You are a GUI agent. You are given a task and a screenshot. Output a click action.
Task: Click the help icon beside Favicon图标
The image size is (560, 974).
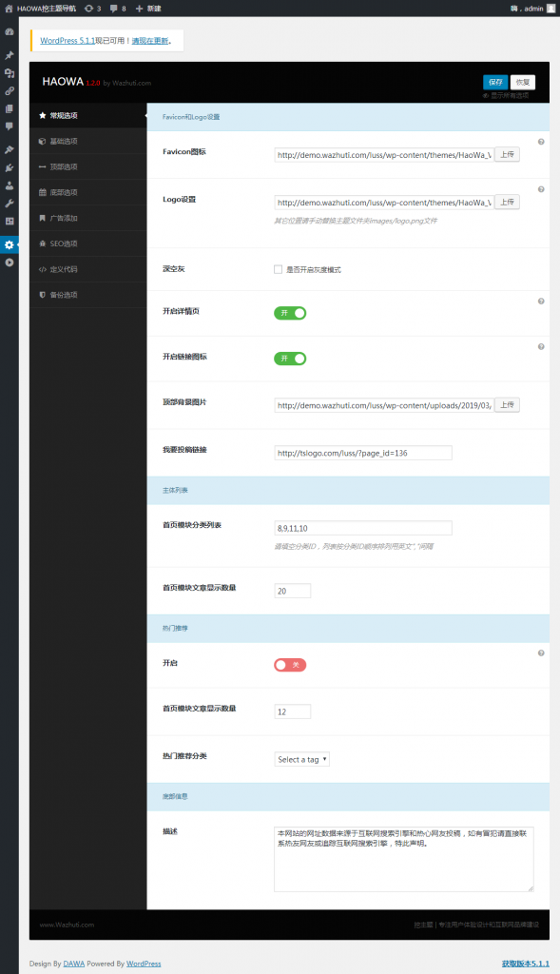541,142
